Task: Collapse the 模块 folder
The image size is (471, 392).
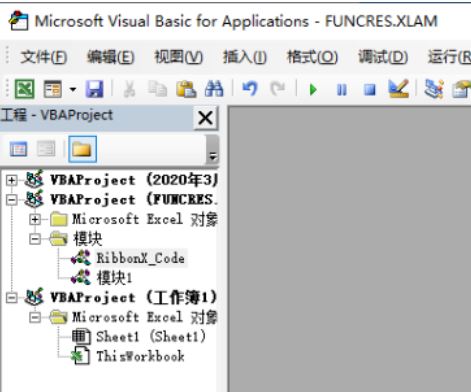Action: 35,239
